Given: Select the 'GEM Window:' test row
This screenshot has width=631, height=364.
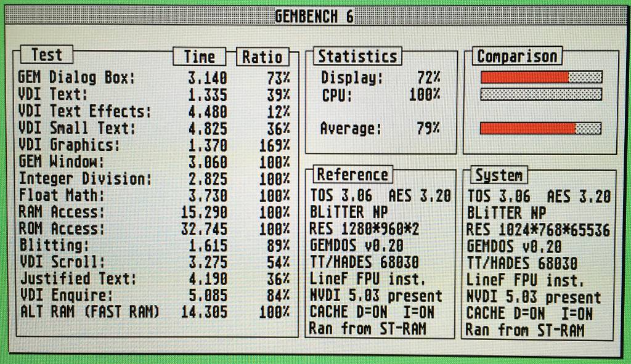Looking at the screenshot, I should coord(154,162).
